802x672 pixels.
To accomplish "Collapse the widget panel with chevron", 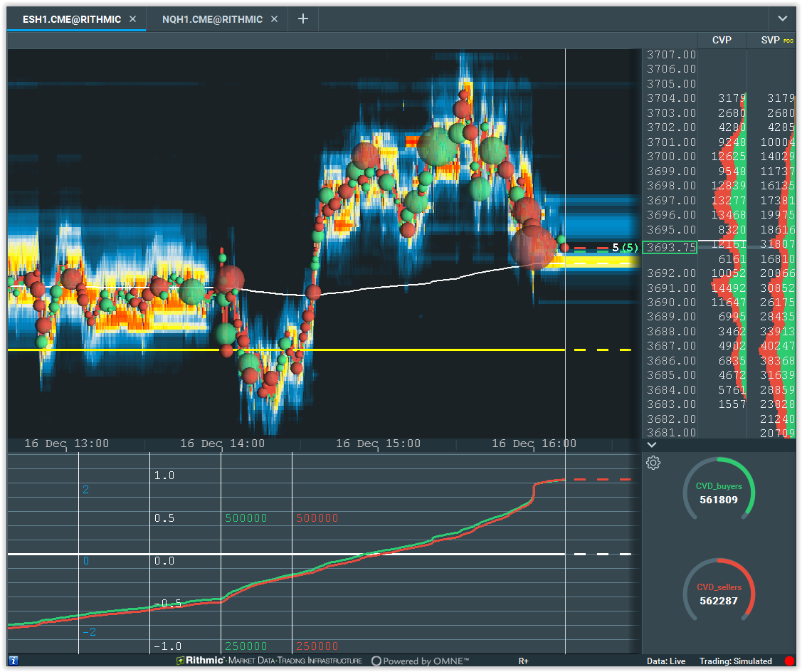I will point(652,445).
